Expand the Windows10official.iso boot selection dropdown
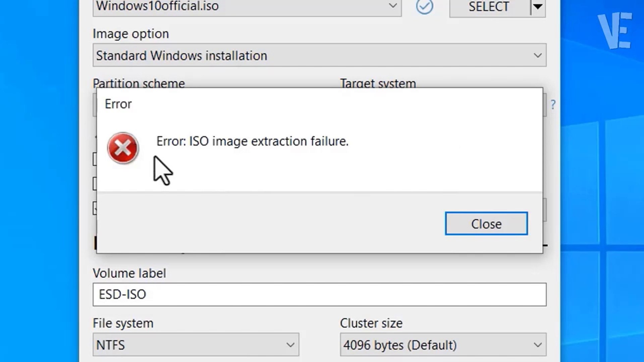The width and height of the screenshot is (644, 362). coord(392,6)
